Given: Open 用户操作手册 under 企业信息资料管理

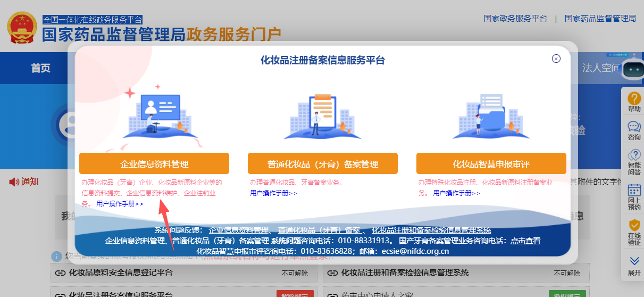Looking at the screenshot, I should 120,204.
